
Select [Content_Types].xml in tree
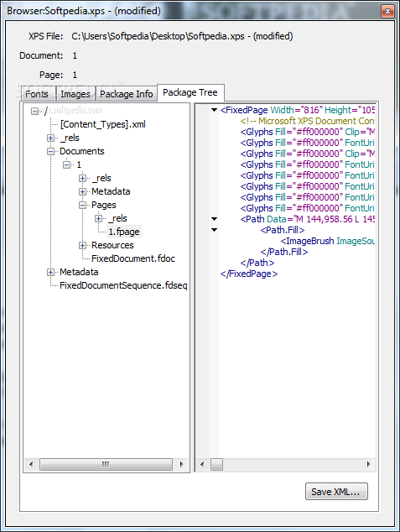point(103,124)
